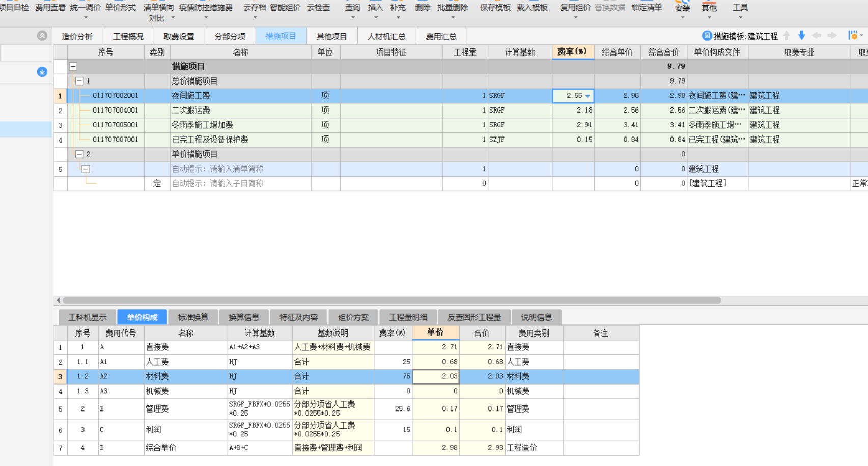The image size is (868, 466).
Task: Click the 删除 toolbar button
Action: click(x=423, y=8)
